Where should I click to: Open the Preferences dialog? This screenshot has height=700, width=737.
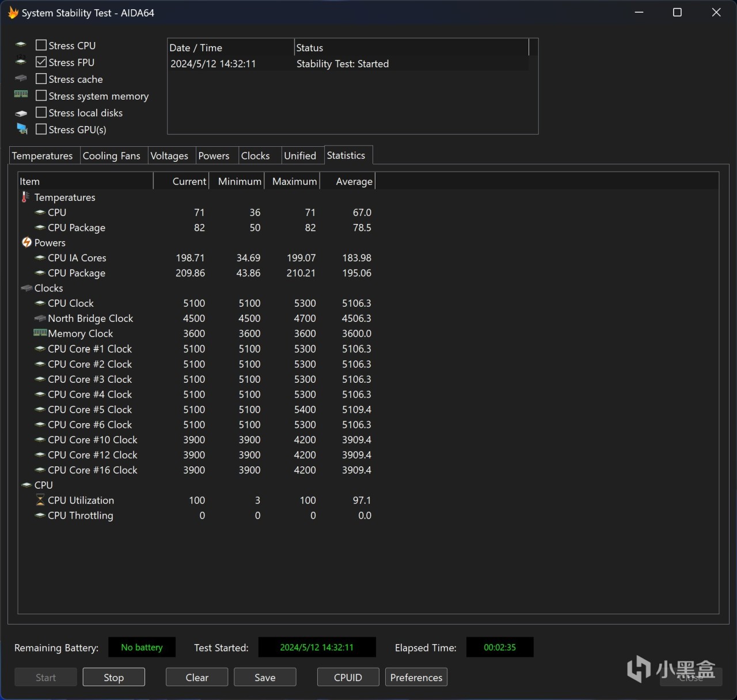(416, 678)
